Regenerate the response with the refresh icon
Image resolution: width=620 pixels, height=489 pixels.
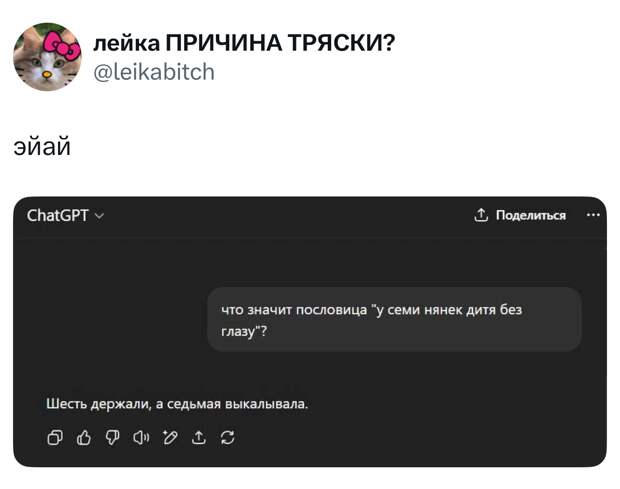tap(227, 437)
